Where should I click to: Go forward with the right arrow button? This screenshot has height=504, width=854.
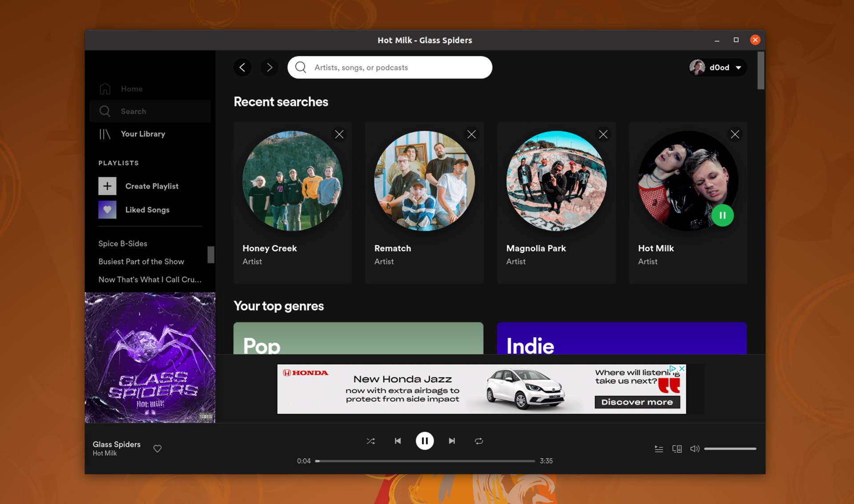point(269,68)
